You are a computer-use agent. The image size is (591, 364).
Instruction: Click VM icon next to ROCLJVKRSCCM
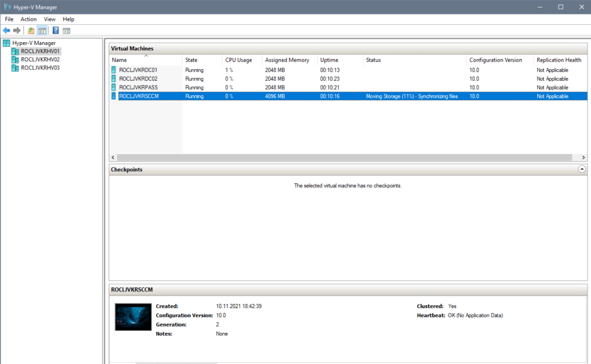coord(114,96)
